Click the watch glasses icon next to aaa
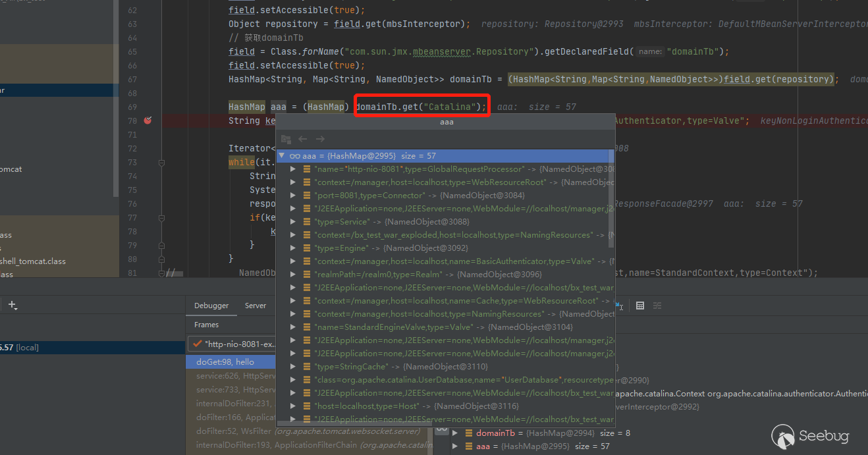 pos(296,156)
